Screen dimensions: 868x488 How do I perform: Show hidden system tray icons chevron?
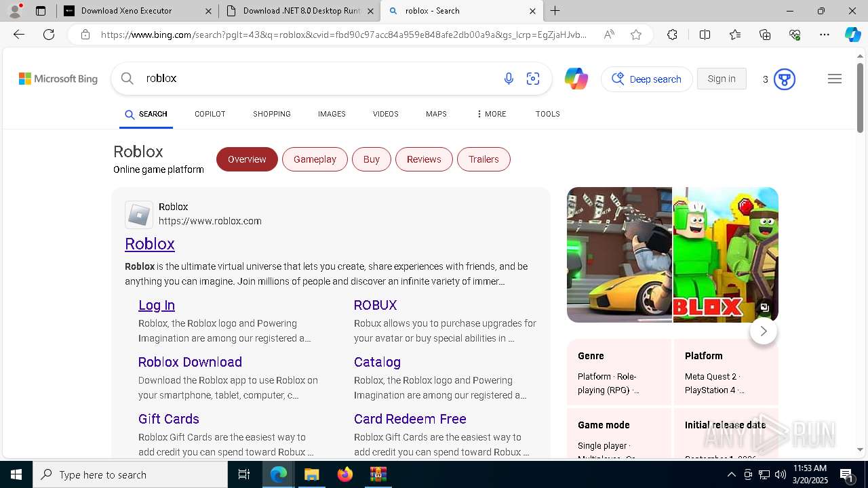[731, 474]
